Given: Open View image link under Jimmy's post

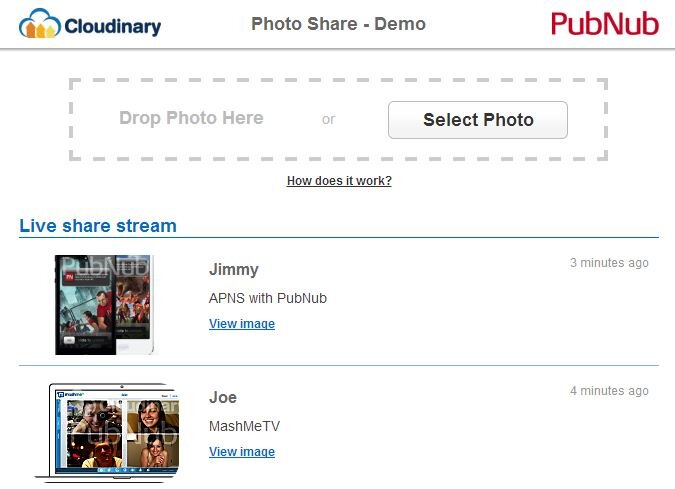Looking at the screenshot, I should tap(242, 324).
